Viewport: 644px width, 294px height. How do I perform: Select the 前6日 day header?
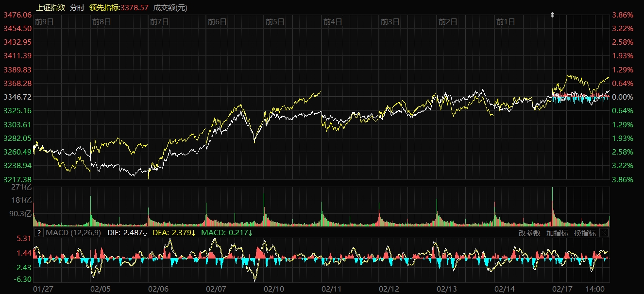(x=217, y=21)
